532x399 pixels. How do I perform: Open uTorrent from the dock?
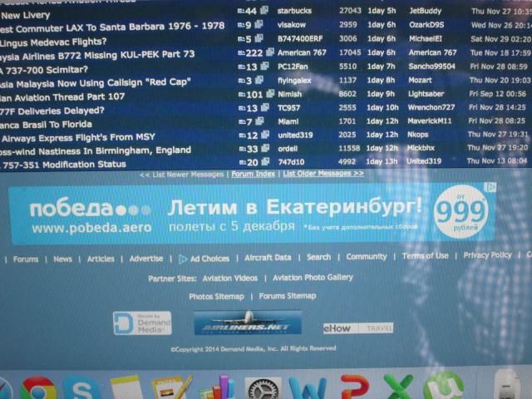(x=444, y=386)
